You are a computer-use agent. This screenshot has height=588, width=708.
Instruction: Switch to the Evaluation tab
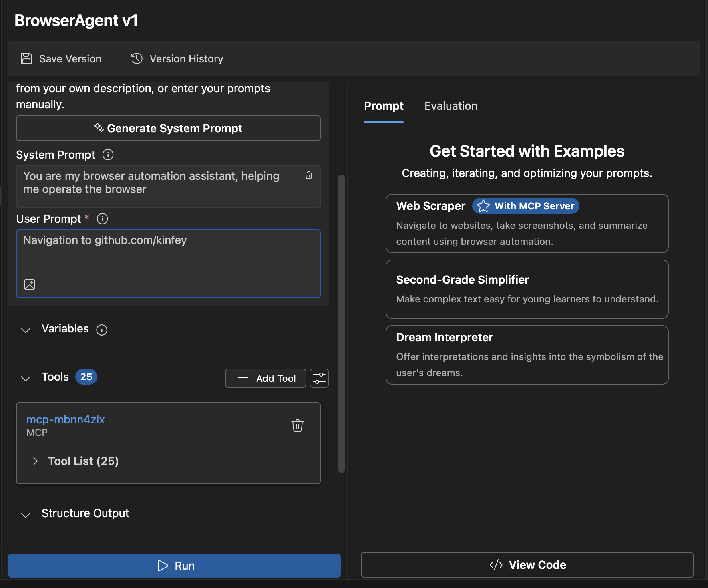click(451, 106)
